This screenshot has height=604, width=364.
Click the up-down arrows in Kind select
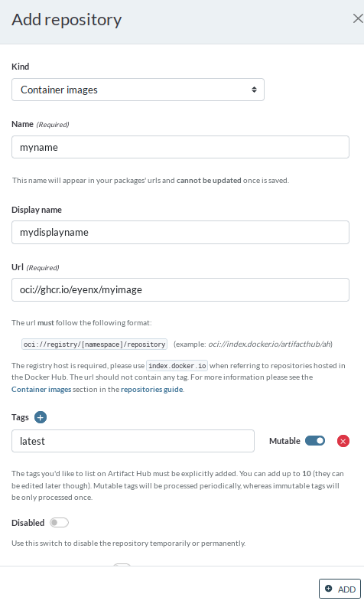pyautogui.click(x=254, y=90)
